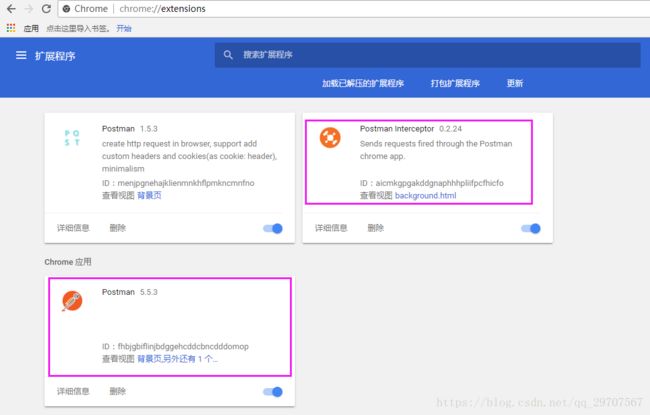Viewport: 650px width, 415px height.
Task: Click the Postman Interceptor orange icon
Action: [x=330, y=138]
